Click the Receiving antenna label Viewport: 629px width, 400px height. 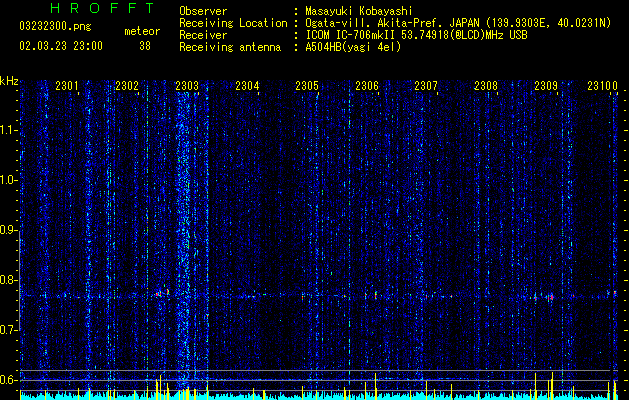230,47
